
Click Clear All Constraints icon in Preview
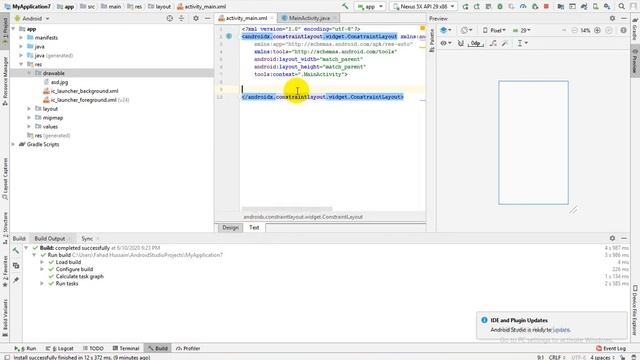(x=493, y=43)
